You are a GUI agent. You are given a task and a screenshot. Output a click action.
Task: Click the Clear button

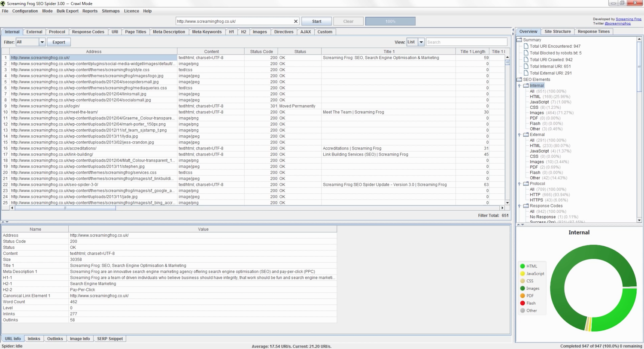coord(348,21)
